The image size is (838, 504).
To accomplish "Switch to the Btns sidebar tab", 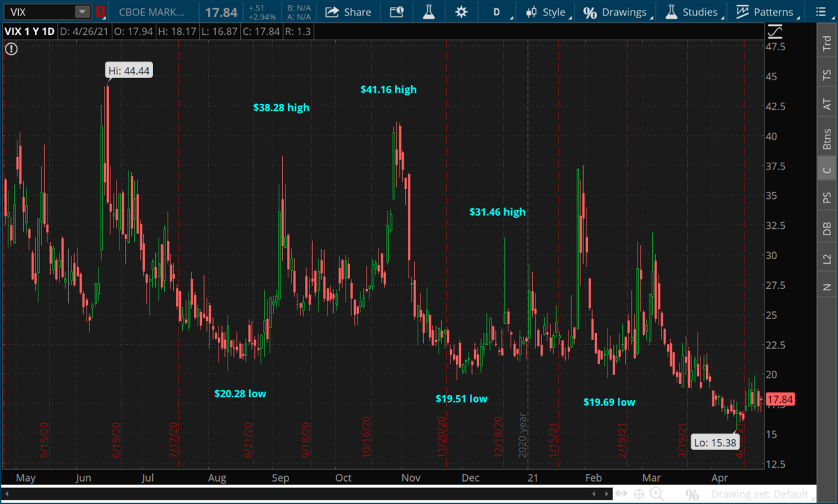I will 828,139.
